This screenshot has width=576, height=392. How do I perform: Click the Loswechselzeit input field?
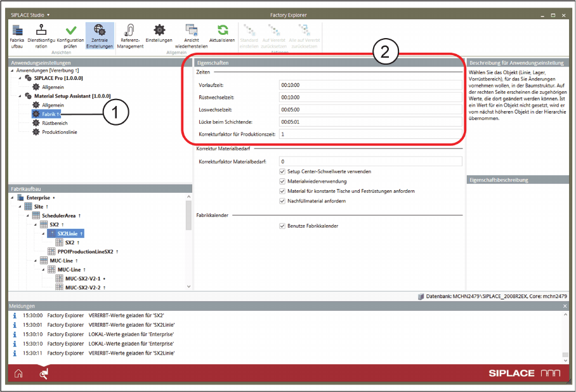point(370,110)
